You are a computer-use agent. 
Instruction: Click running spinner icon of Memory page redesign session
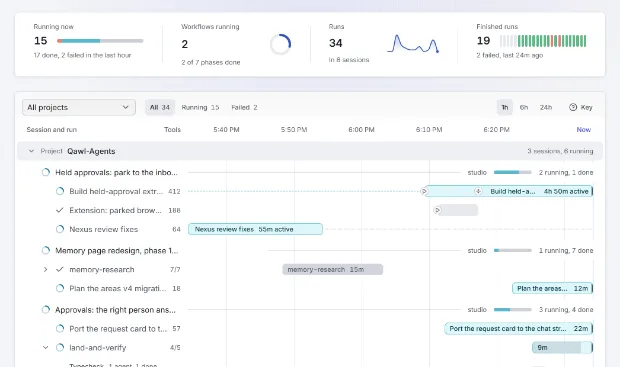point(46,250)
